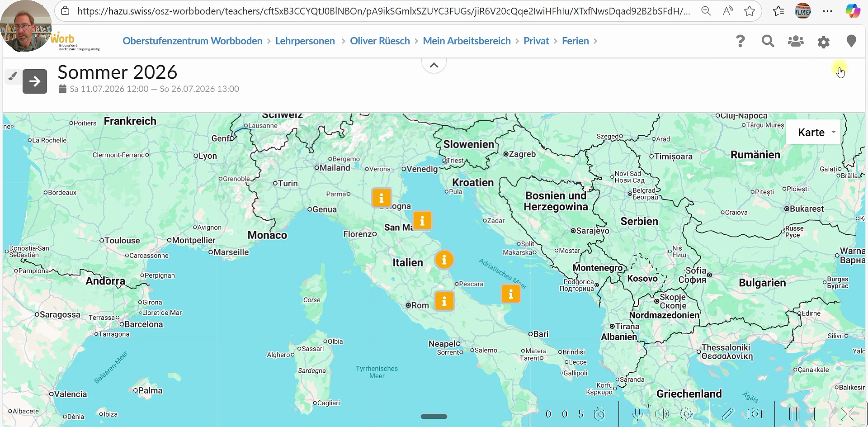Screen dimensions: 868x427
Task: Go to Mein Arbeitsbereich breadcrumb
Action: pyautogui.click(x=467, y=41)
